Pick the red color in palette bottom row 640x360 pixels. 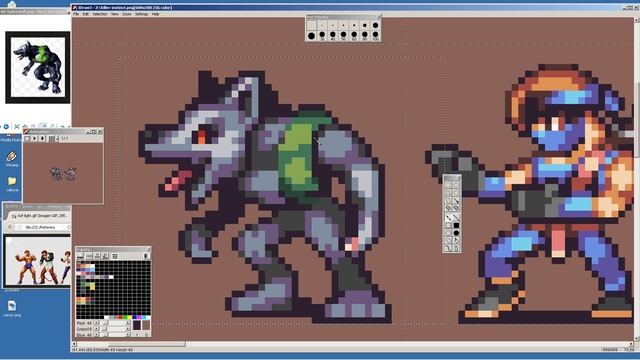(120, 317)
